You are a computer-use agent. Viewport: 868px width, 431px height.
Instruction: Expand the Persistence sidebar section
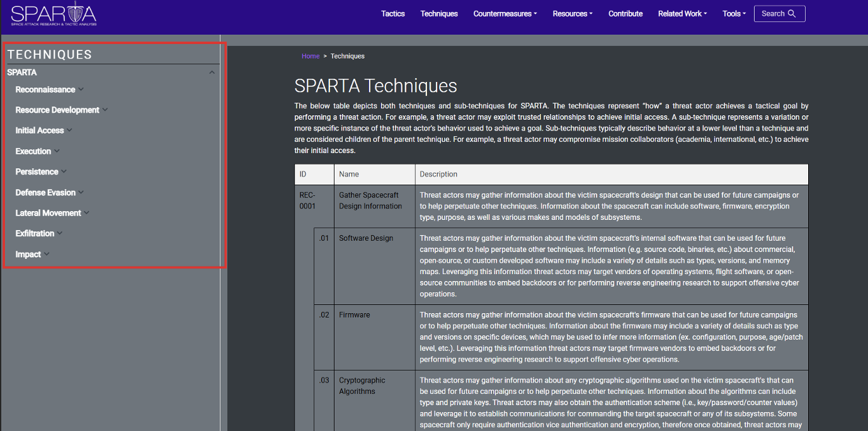[42, 171]
